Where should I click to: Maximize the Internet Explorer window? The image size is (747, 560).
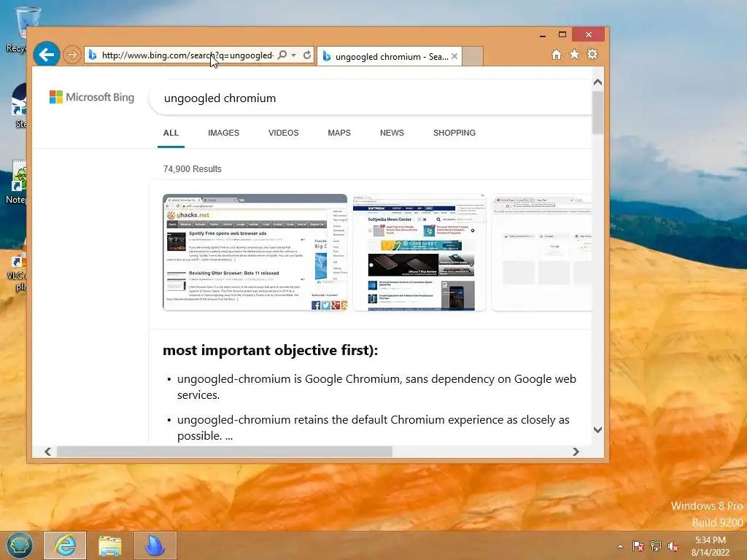click(562, 35)
